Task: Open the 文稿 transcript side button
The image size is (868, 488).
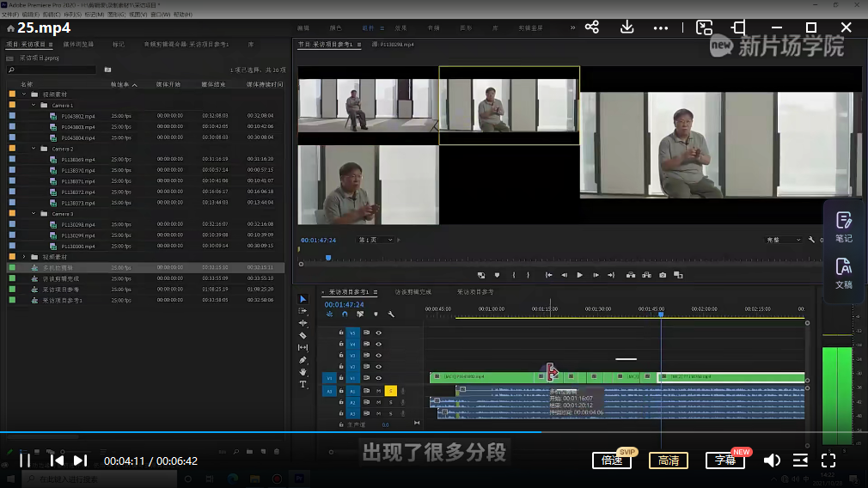Action: 844,274
